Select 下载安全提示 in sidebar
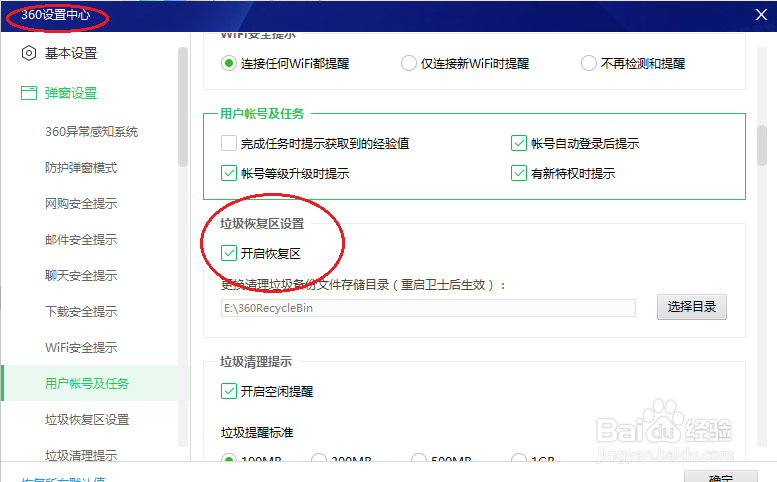The height and width of the screenshot is (482, 777). pyautogui.click(x=81, y=311)
